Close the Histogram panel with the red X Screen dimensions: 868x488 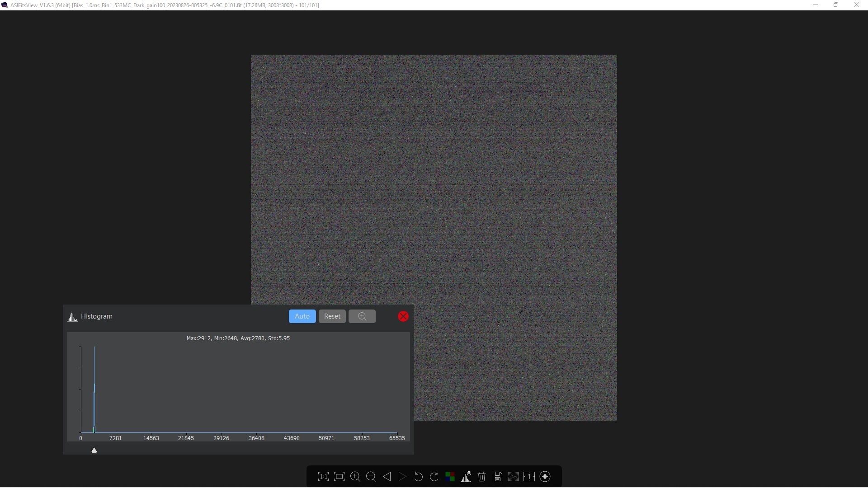coord(403,316)
